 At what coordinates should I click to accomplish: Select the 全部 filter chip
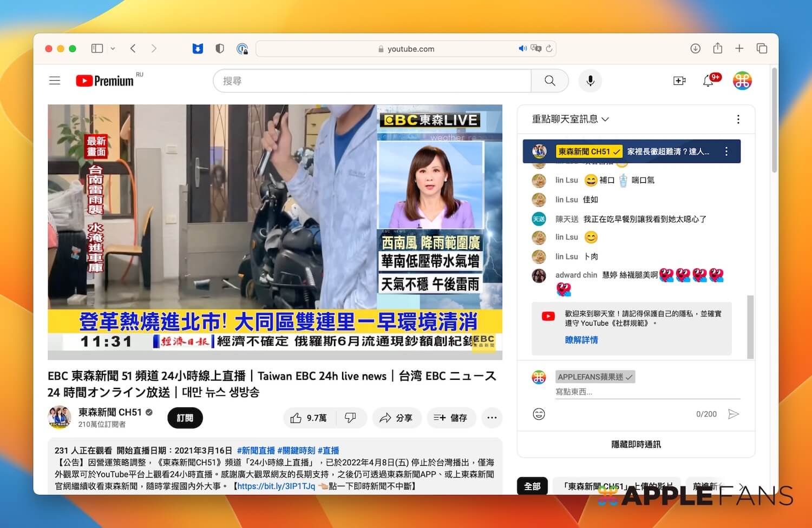click(532, 486)
